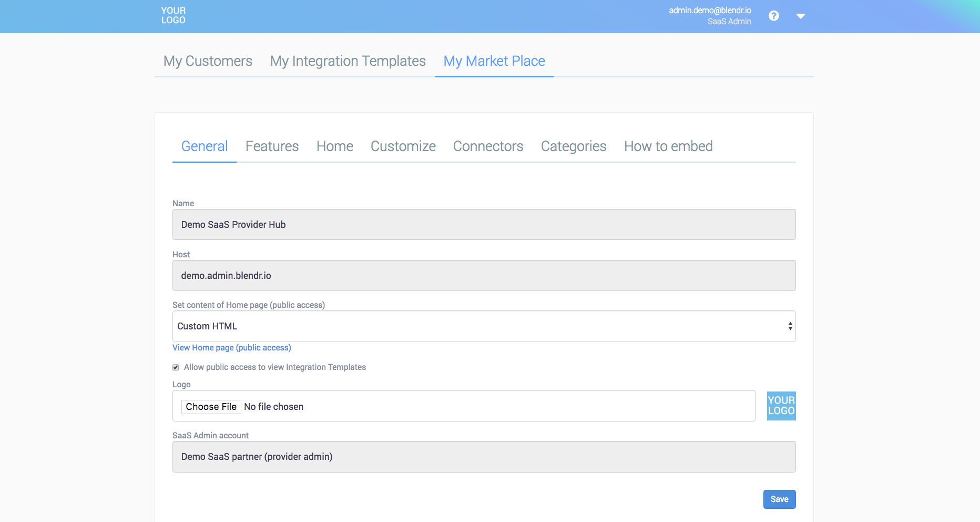The image size is (980, 522).
Task: Toggle Allow public access checkbox
Action: click(x=176, y=367)
